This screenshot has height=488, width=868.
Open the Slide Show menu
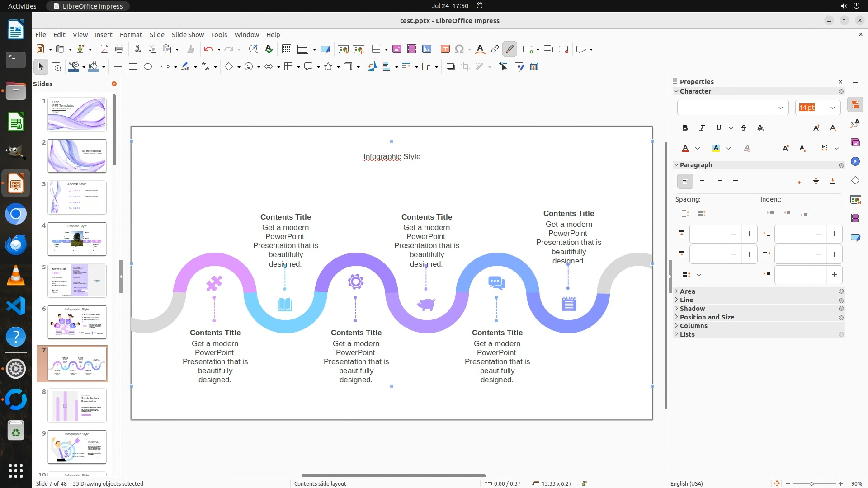[x=188, y=34]
